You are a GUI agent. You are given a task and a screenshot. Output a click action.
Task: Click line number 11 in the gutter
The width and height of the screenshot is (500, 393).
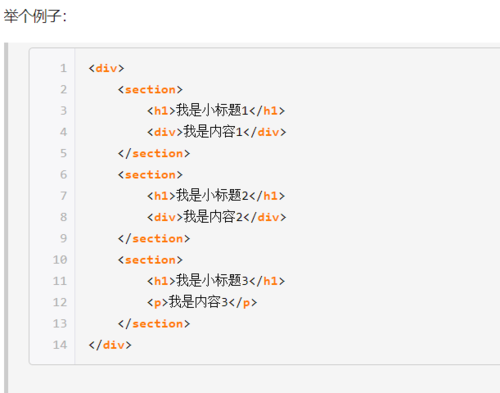60,281
